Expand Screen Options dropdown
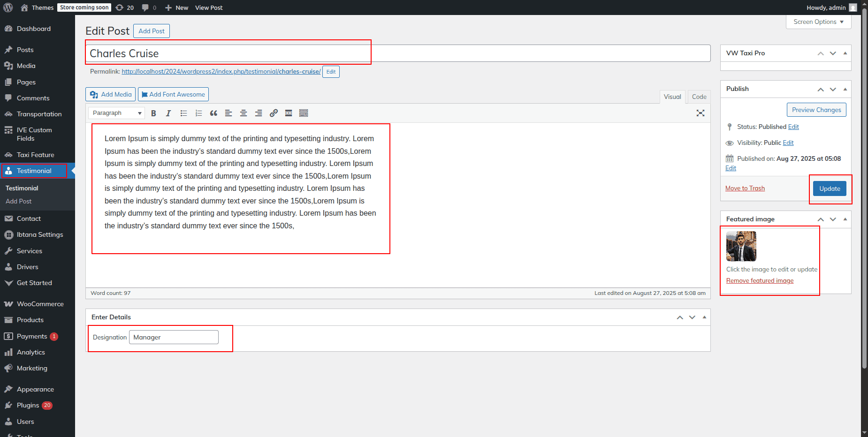This screenshot has height=437, width=868. click(x=818, y=22)
